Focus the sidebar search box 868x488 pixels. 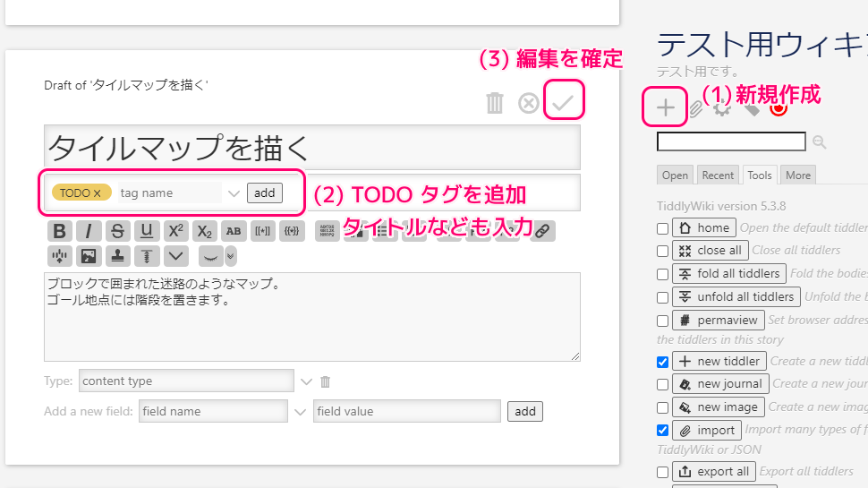tap(731, 141)
